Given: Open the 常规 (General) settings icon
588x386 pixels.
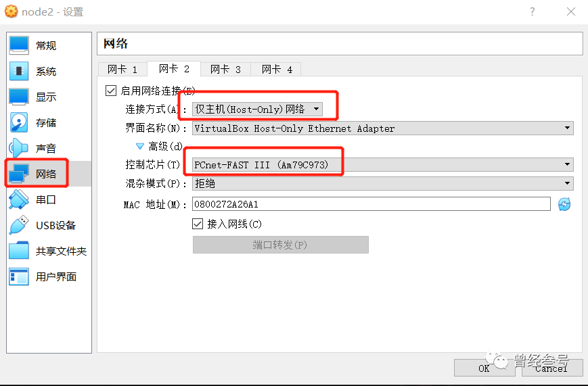Looking at the screenshot, I should point(19,45).
